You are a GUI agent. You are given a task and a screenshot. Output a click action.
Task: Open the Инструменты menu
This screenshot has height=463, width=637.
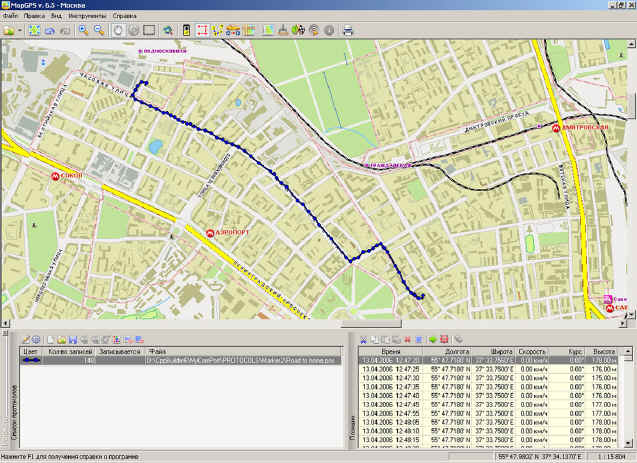(x=89, y=17)
